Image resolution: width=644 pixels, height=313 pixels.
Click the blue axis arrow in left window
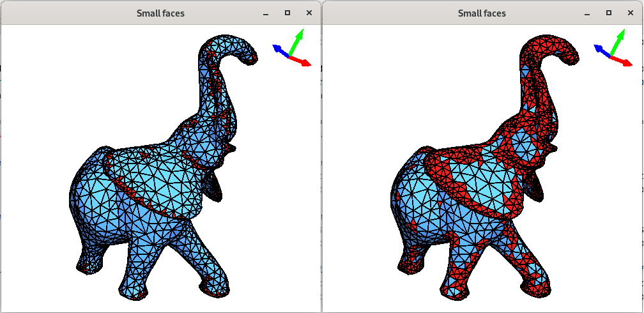pyautogui.click(x=279, y=50)
